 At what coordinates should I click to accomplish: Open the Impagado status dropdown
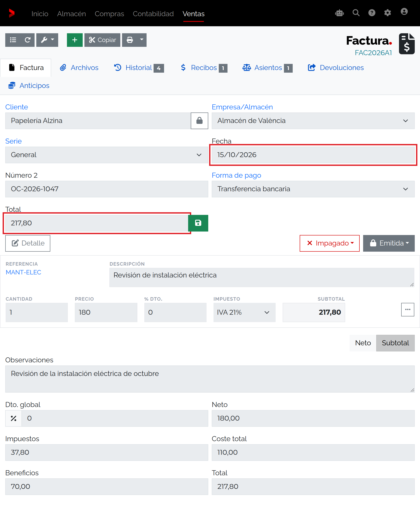coord(329,243)
